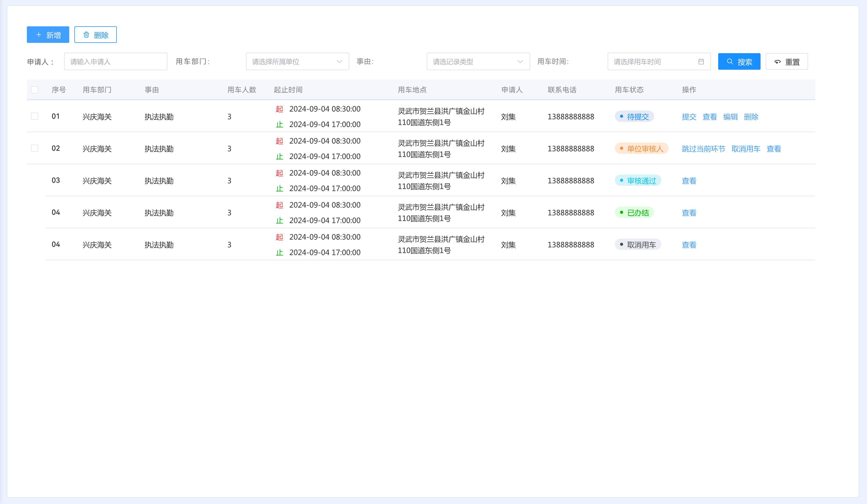Screen dimensions: 867x504
Task: Click 查看 link for 已办结 row
Action: coord(689,212)
